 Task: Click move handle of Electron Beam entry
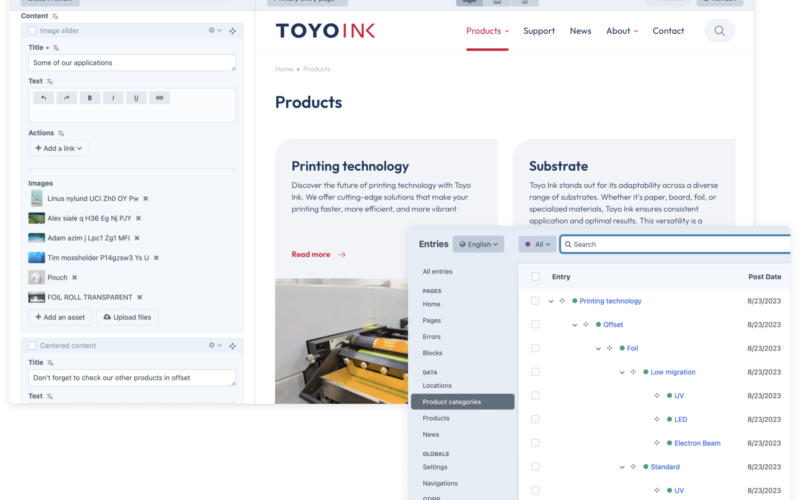click(x=657, y=443)
